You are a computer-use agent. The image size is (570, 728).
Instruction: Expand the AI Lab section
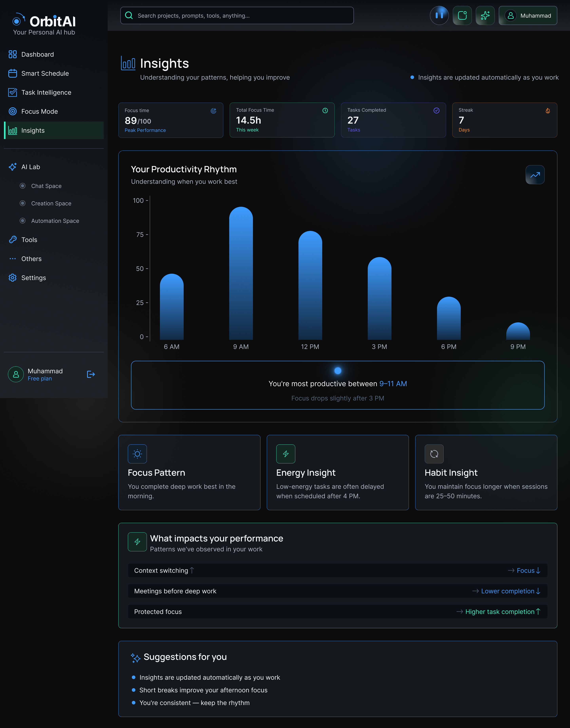pyautogui.click(x=30, y=167)
